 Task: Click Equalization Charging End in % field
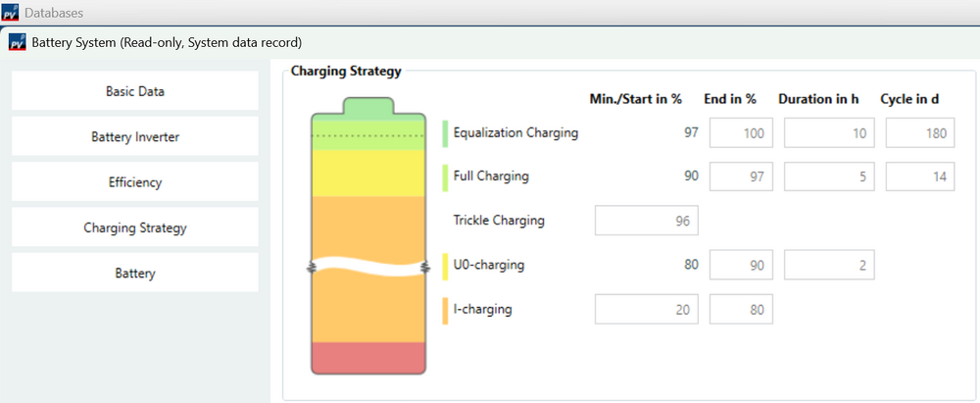point(740,133)
